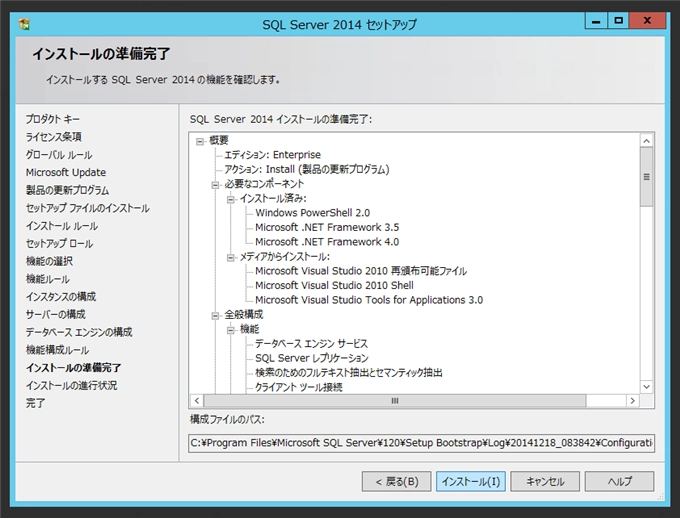
Task: Collapse the 全般構成 node
Action: coord(215,316)
